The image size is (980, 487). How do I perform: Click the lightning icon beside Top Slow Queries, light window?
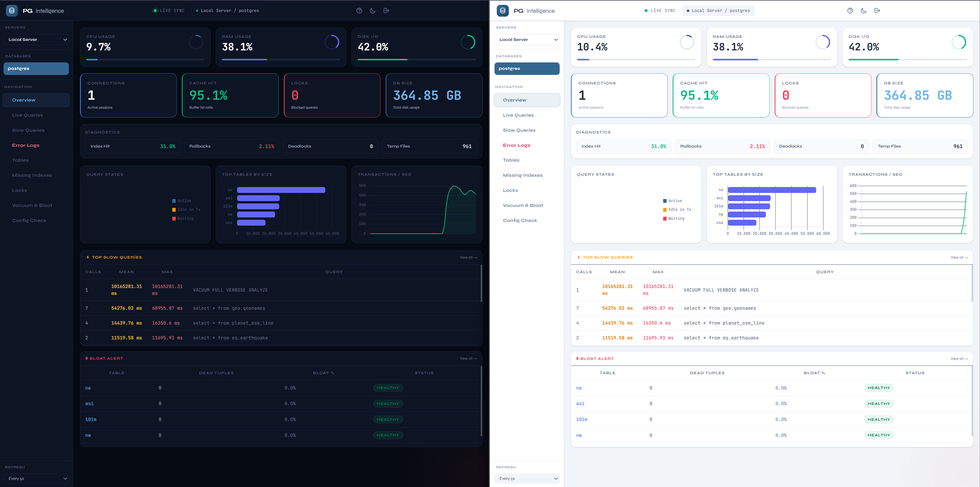(x=579, y=257)
